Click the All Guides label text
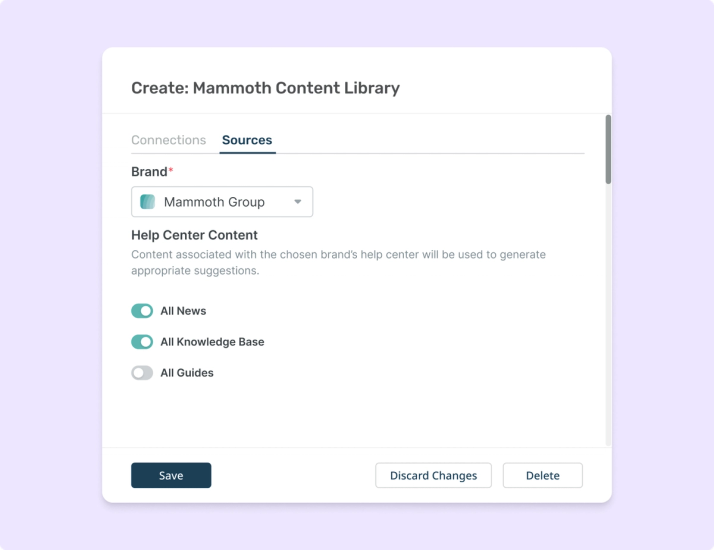The height and width of the screenshot is (550, 714). pyautogui.click(x=187, y=373)
